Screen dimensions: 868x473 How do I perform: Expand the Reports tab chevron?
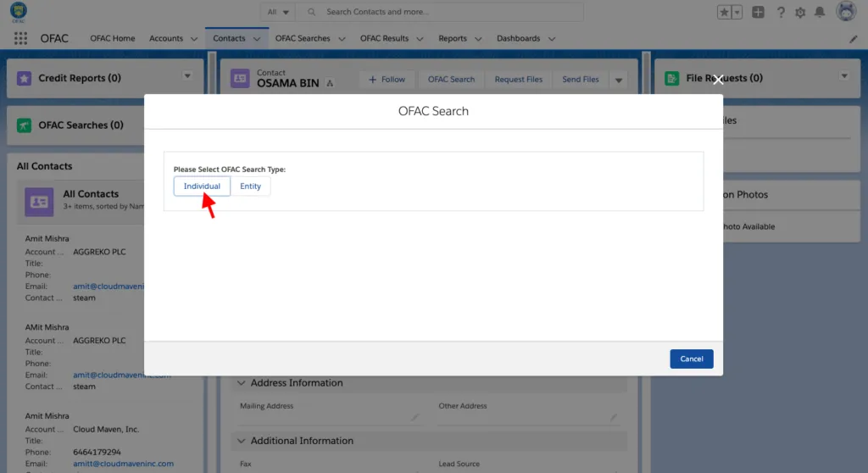478,39
